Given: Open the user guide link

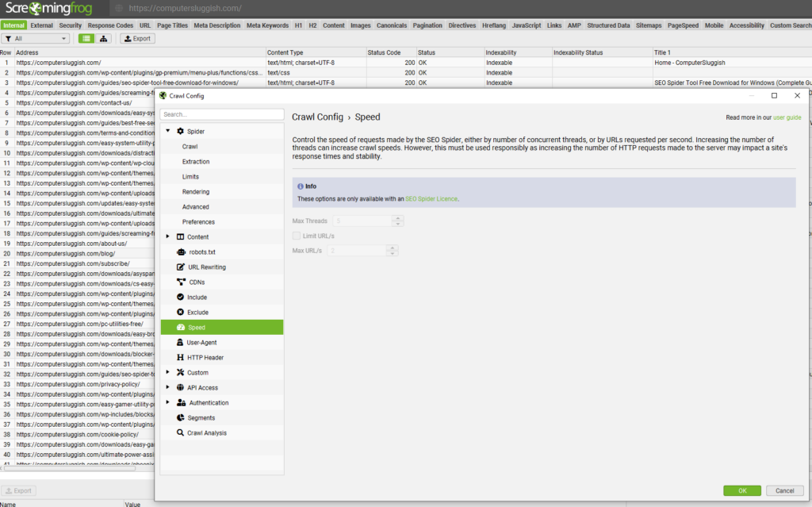Looking at the screenshot, I should coord(787,117).
